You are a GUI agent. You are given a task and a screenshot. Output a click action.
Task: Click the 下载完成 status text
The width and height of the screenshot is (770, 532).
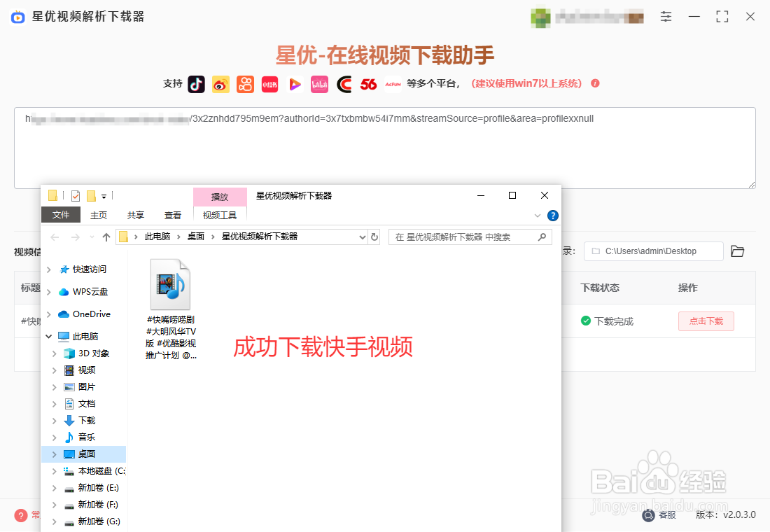pyautogui.click(x=614, y=321)
